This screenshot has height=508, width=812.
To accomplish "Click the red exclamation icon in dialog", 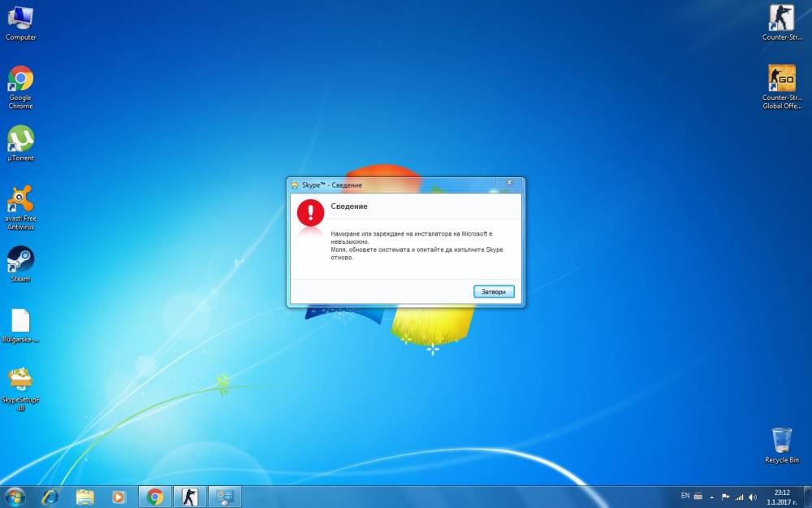I will click(311, 212).
